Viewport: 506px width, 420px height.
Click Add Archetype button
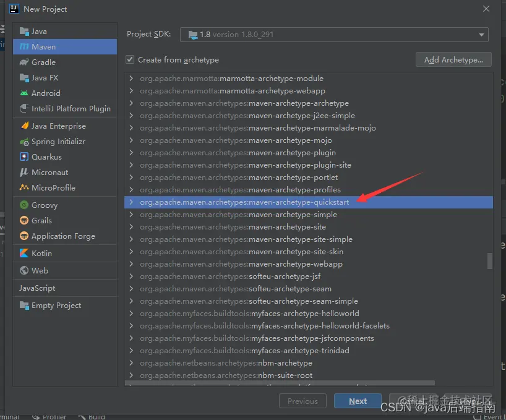[x=453, y=59]
